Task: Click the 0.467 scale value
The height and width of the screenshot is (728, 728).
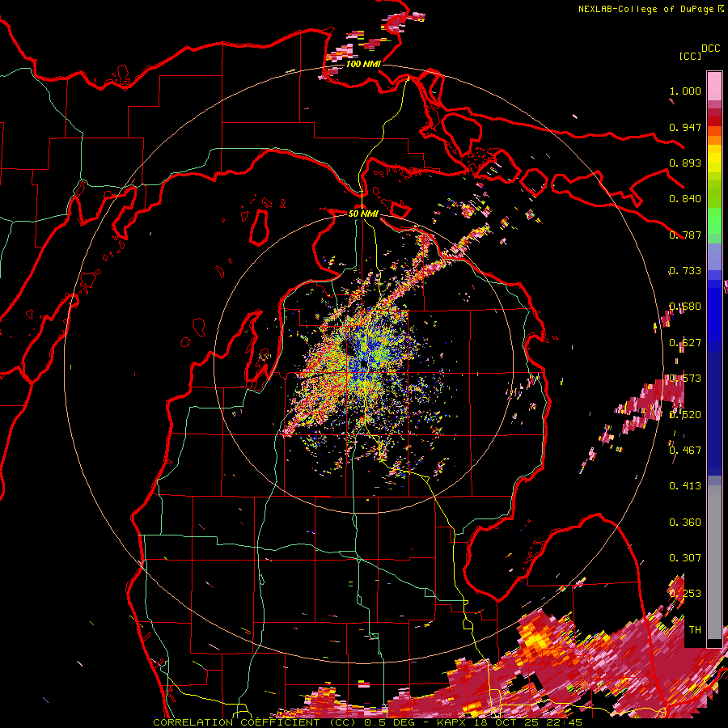Action: tap(685, 451)
